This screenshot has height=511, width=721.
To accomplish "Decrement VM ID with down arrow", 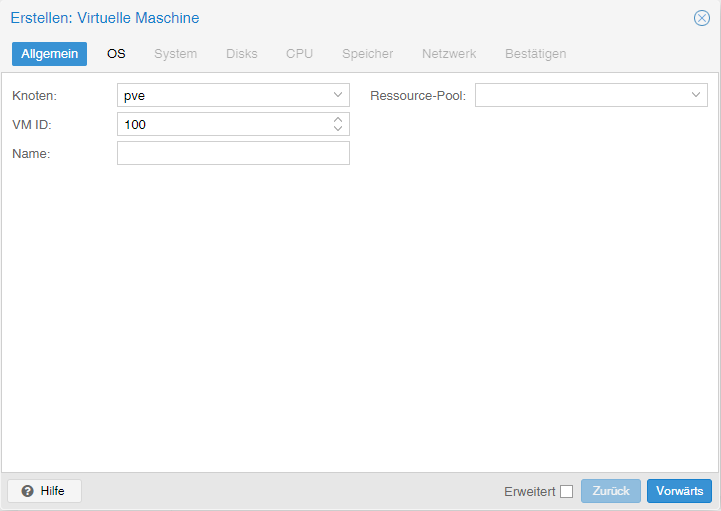I will (338, 128).
